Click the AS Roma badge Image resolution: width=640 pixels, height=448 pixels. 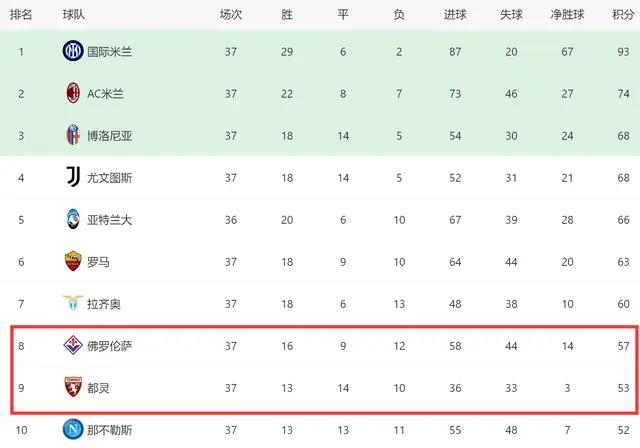click(73, 261)
